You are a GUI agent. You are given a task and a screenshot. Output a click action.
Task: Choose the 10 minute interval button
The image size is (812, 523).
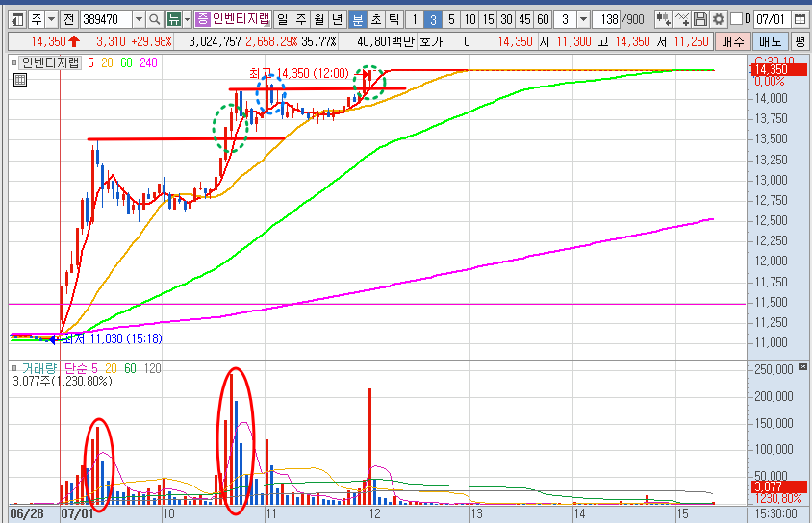469,19
